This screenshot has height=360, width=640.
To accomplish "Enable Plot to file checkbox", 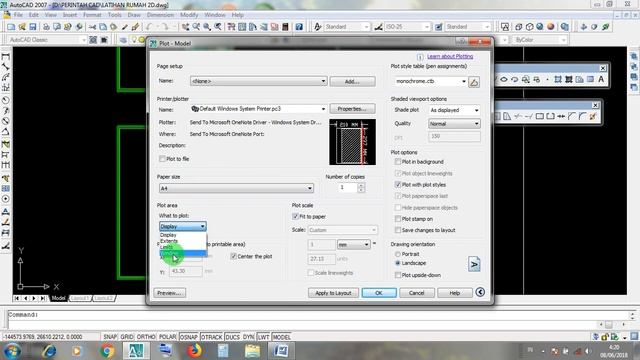I will [162, 159].
